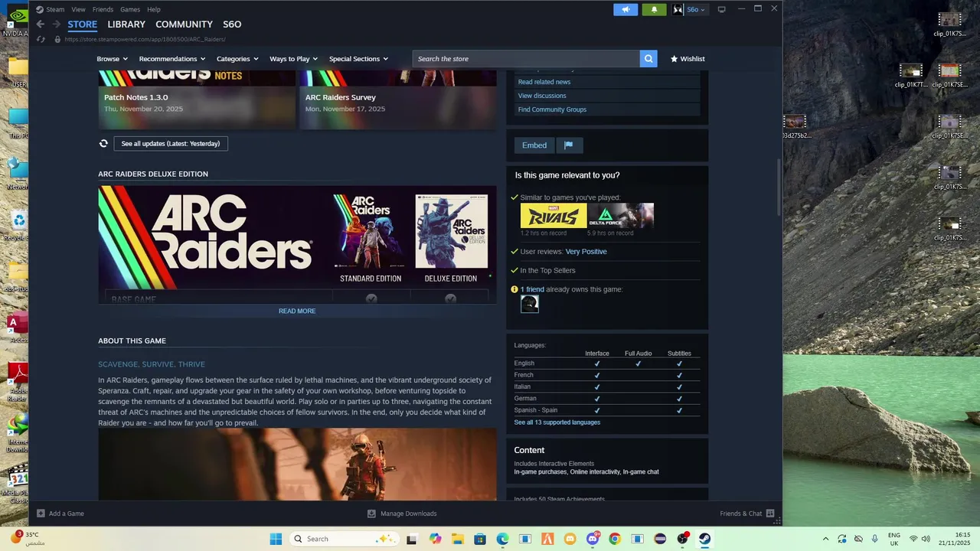Go to the STORE tab
The width and height of the screenshot is (980, 551).
[x=83, y=24]
